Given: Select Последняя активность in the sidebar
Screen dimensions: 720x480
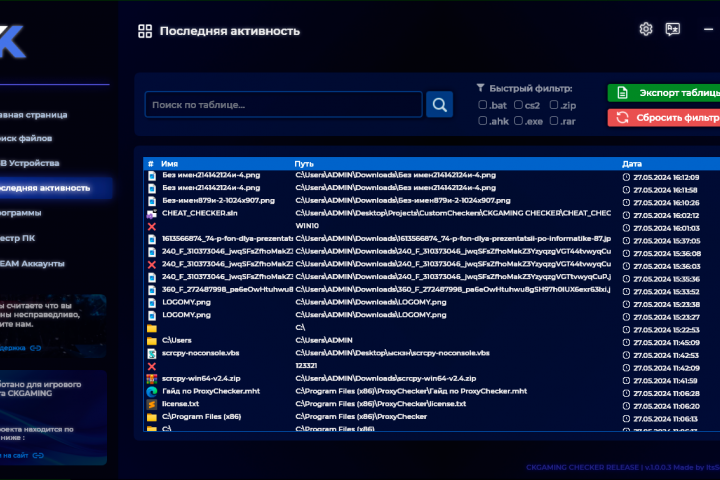Looking at the screenshot, I should (x=55, y=188).
